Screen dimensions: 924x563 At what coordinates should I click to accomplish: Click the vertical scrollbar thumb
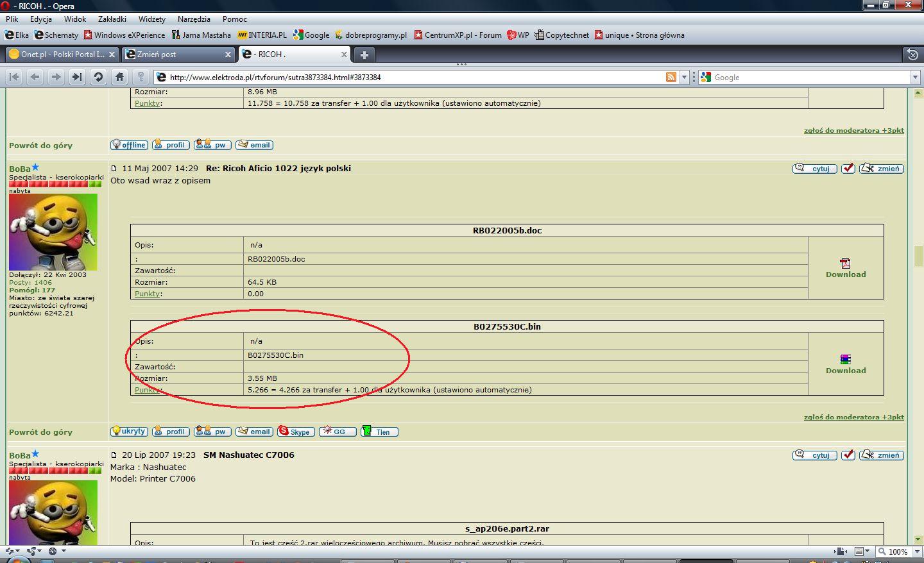[x=918, y=255]
